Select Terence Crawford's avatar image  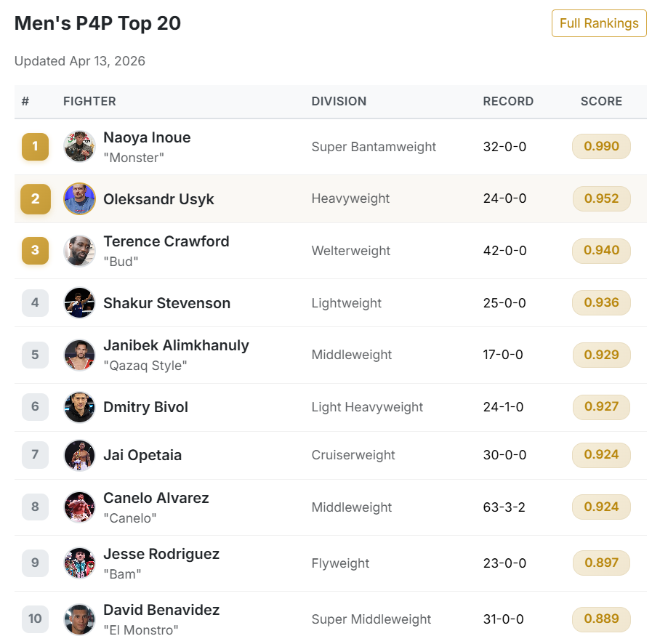pos(79,251)
